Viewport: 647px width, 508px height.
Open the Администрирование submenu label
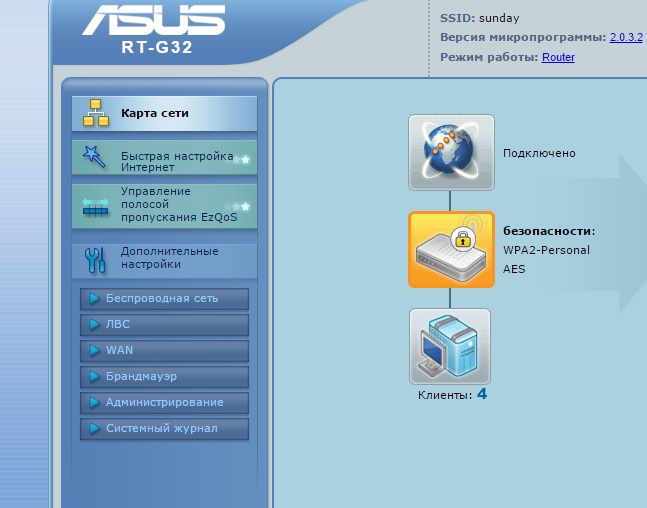click(165, 402)
